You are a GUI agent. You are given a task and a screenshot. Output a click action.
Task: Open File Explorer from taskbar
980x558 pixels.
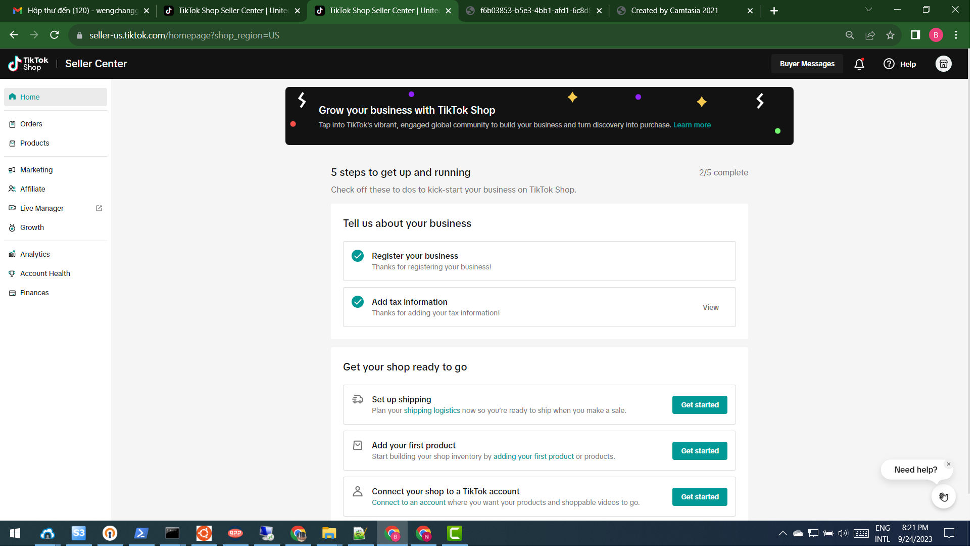329,533
